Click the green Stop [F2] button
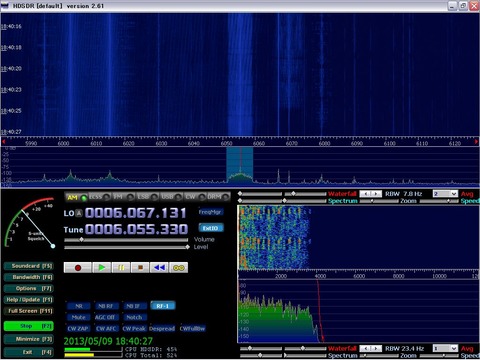 pos(28,326)
